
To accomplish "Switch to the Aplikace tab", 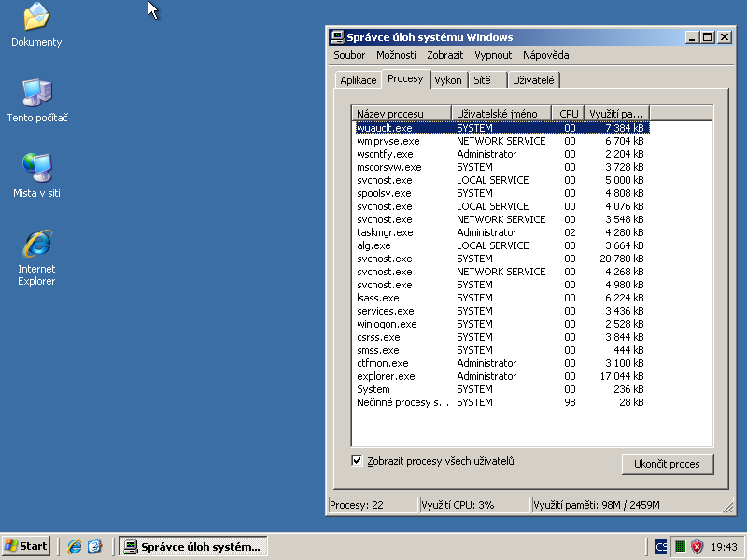I will 359,80.
